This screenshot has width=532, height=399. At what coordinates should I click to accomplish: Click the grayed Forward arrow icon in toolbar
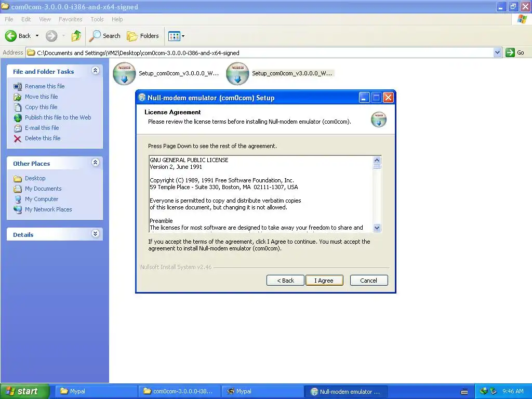51,36
